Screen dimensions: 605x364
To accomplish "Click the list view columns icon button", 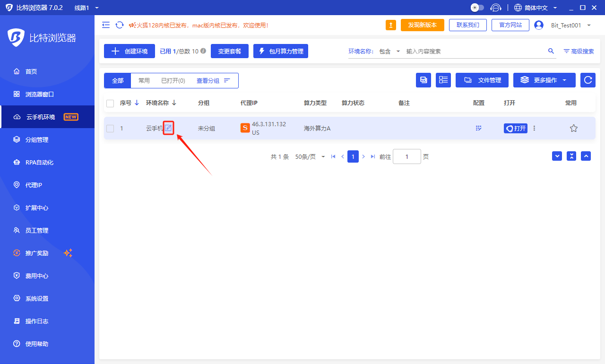I will pos(443,80).
